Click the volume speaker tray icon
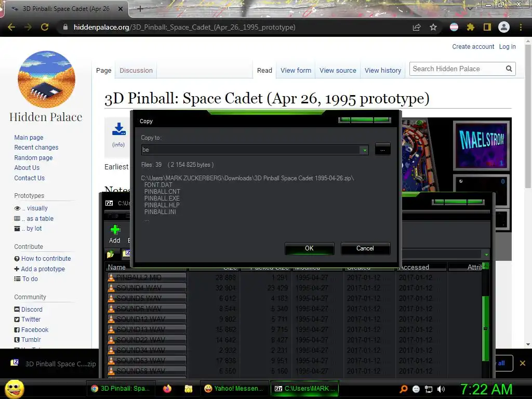The width and height of the screenshot is (532, 399). coord(441,389)
